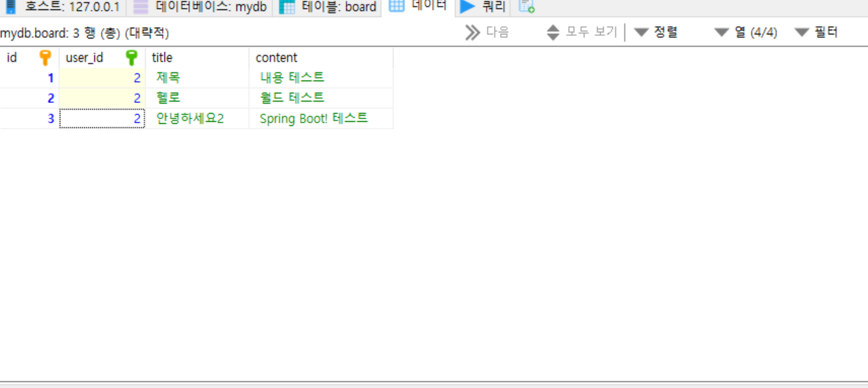868x388 pixels.
Task: Switch to the database mydb tab
Action: (200, 7)
